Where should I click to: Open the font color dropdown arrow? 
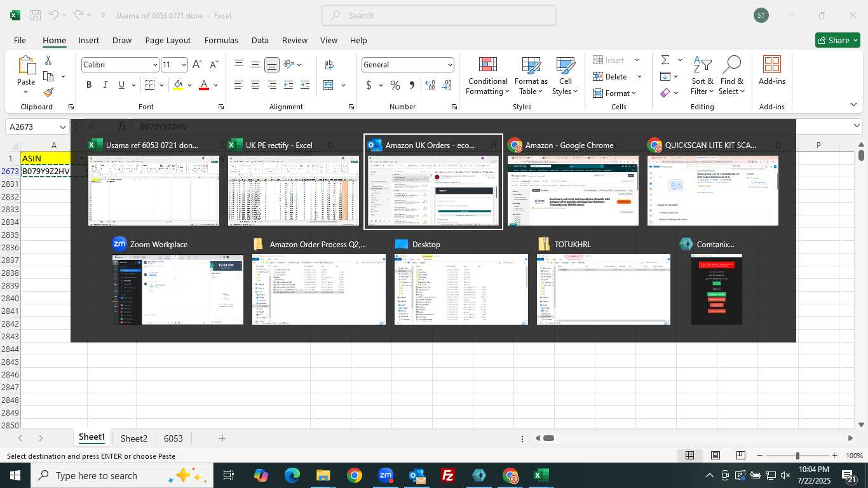point(216,85)
